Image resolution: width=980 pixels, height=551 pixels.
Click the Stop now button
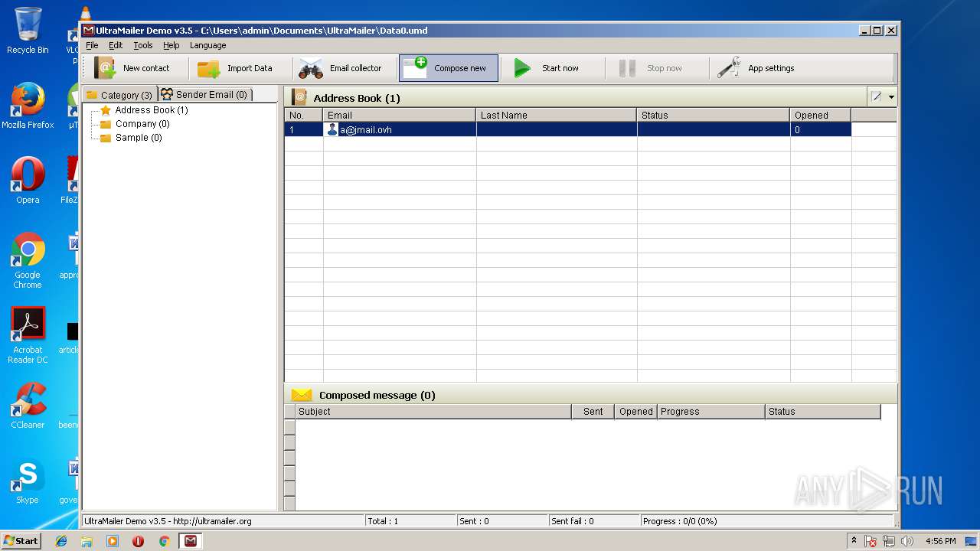[651, 68]
